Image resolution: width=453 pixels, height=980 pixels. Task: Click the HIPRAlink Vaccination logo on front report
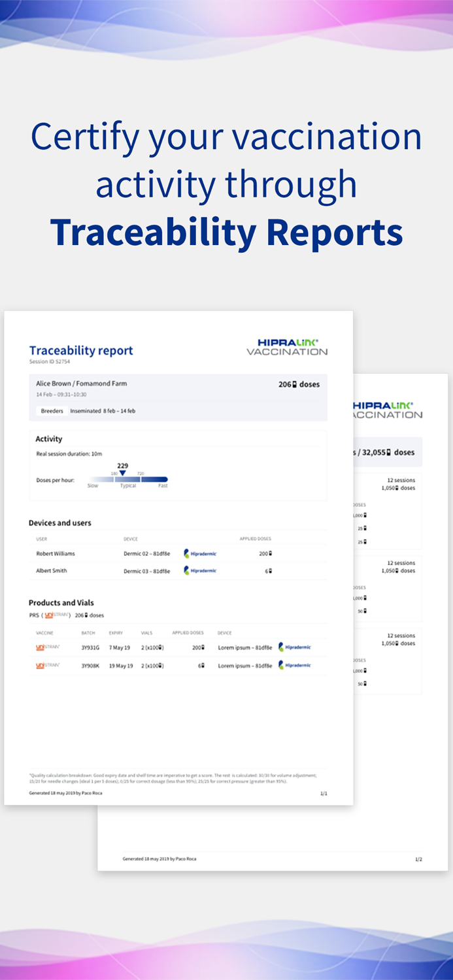point(287,347)
